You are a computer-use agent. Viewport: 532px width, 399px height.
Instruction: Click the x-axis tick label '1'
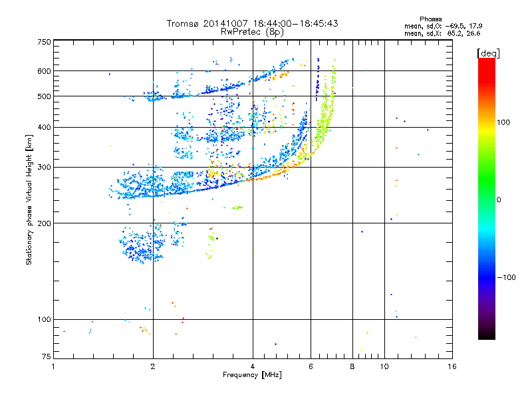[x=53, y=366]
